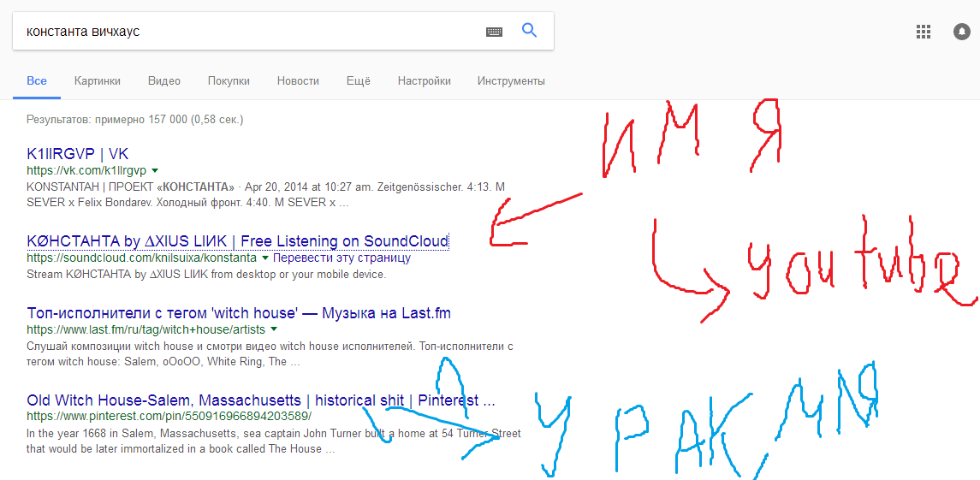Click the snippet starting Слушай композиции witch house
This screenshot has width=980, height=480.
click(x=270, y=353)
